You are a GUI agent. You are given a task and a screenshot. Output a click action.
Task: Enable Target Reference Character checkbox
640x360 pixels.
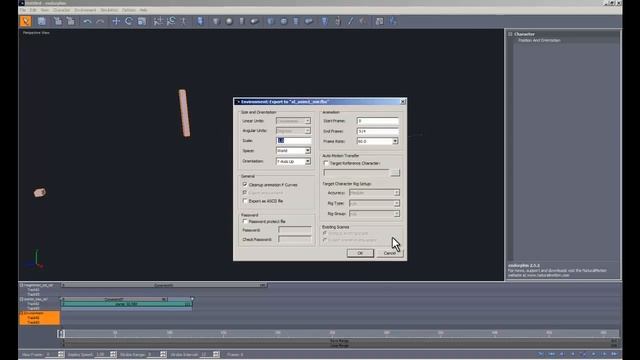(326, 163)
